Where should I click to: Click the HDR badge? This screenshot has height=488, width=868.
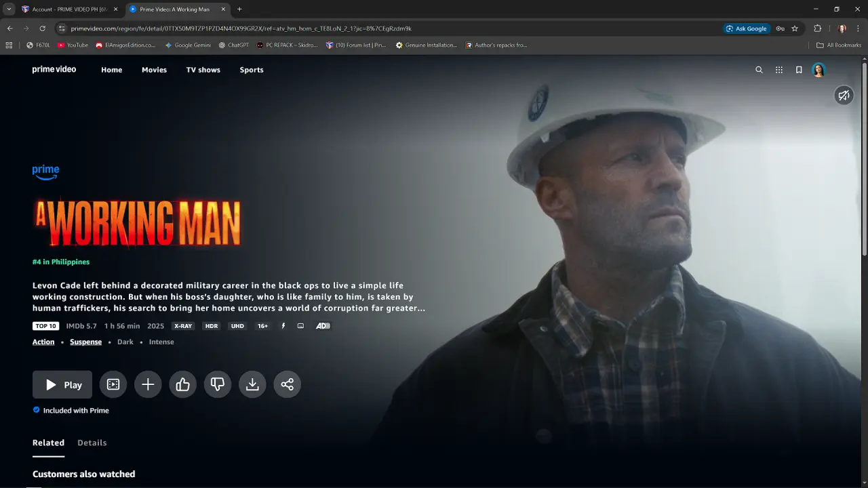click(212, 326)
